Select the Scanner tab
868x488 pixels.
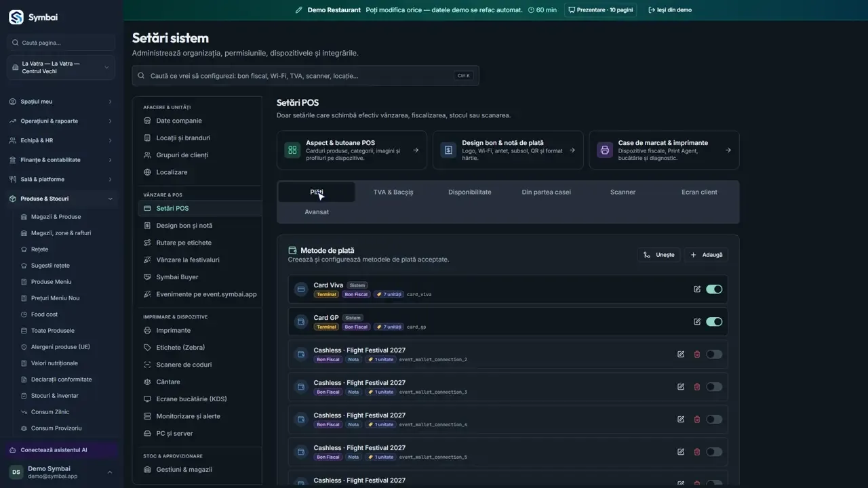coord(623,192)
